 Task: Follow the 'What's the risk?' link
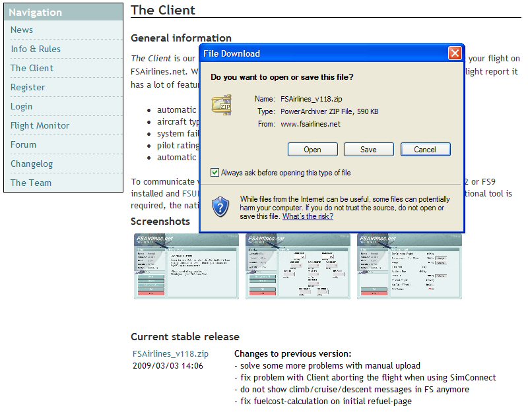[308, 216]
